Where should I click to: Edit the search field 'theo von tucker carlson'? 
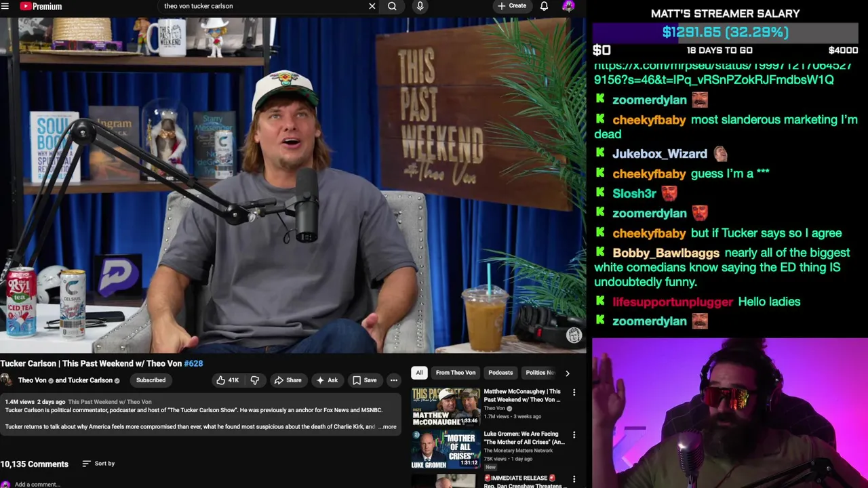(261, 6)
